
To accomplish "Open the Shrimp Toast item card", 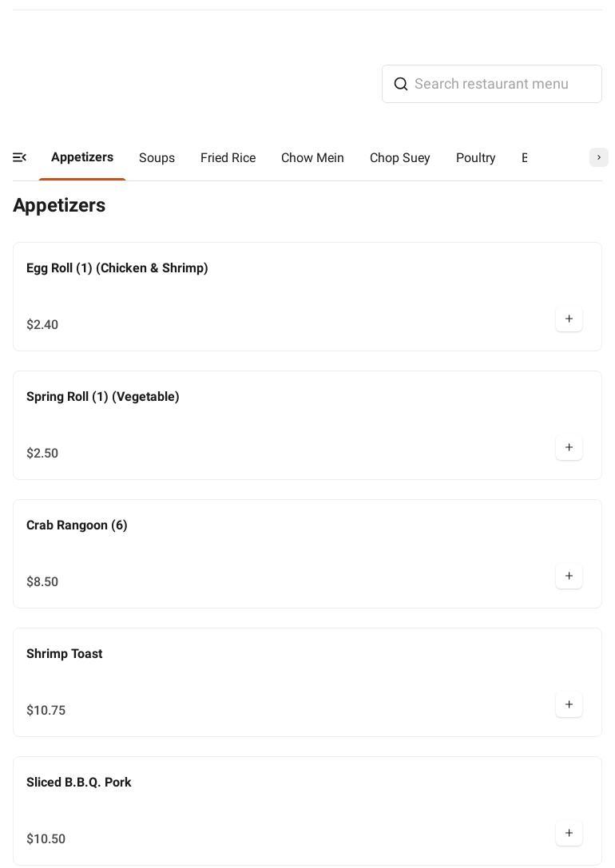I will click(x=65, y=654).
